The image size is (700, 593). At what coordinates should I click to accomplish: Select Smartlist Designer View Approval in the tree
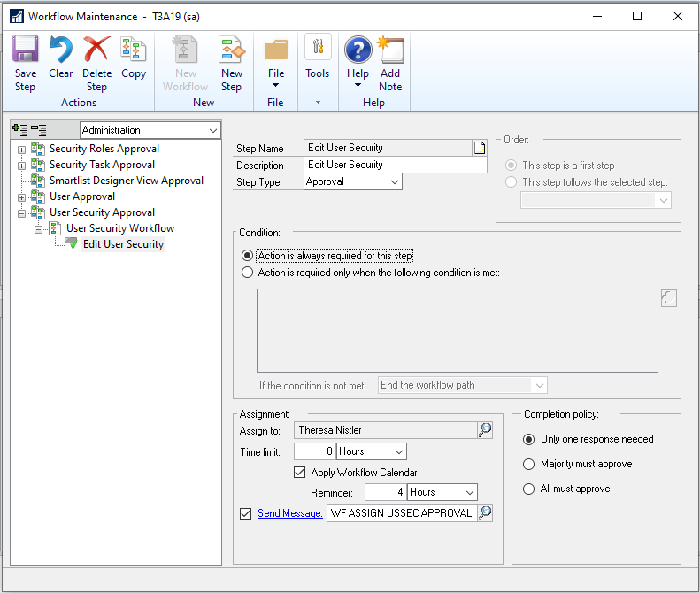point(127,181)
